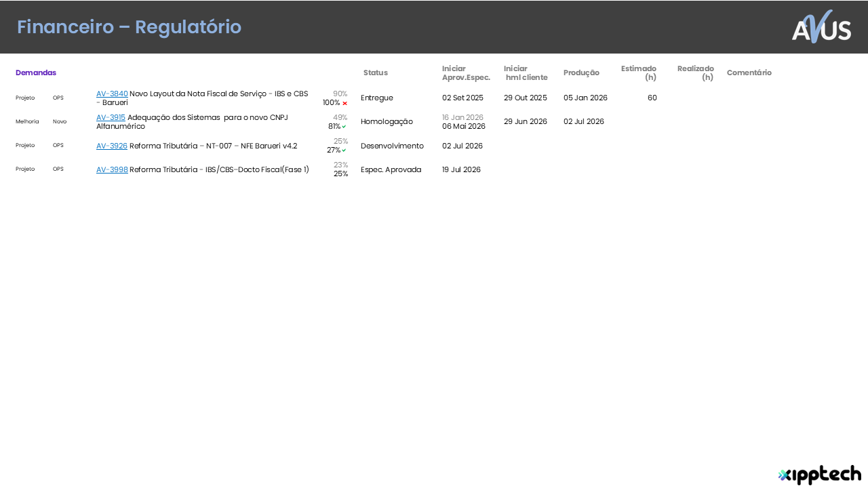The image size is (868, 488).
Task: Click the Reforma Tributária NT-007 description text
Action: click(213, 146)
